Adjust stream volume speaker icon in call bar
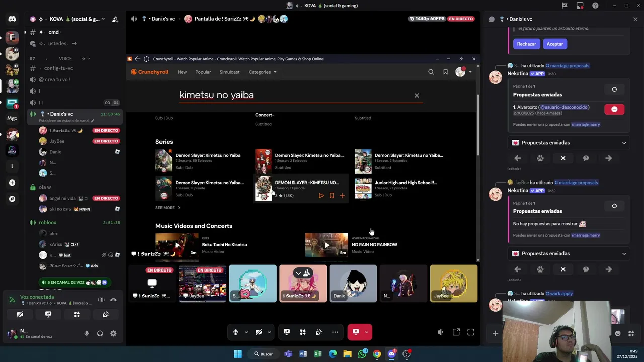The width and height of the screenshot is (644, 362). click(441, 332)
